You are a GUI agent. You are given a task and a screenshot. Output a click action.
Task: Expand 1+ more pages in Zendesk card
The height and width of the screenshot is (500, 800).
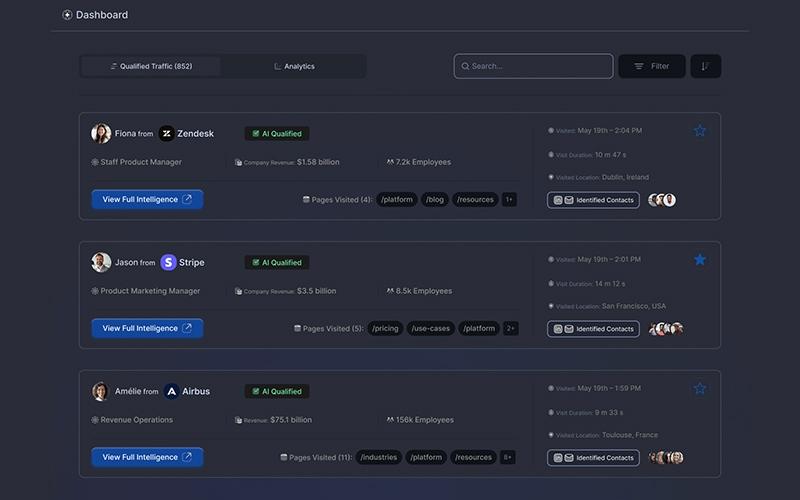point(509,199)
